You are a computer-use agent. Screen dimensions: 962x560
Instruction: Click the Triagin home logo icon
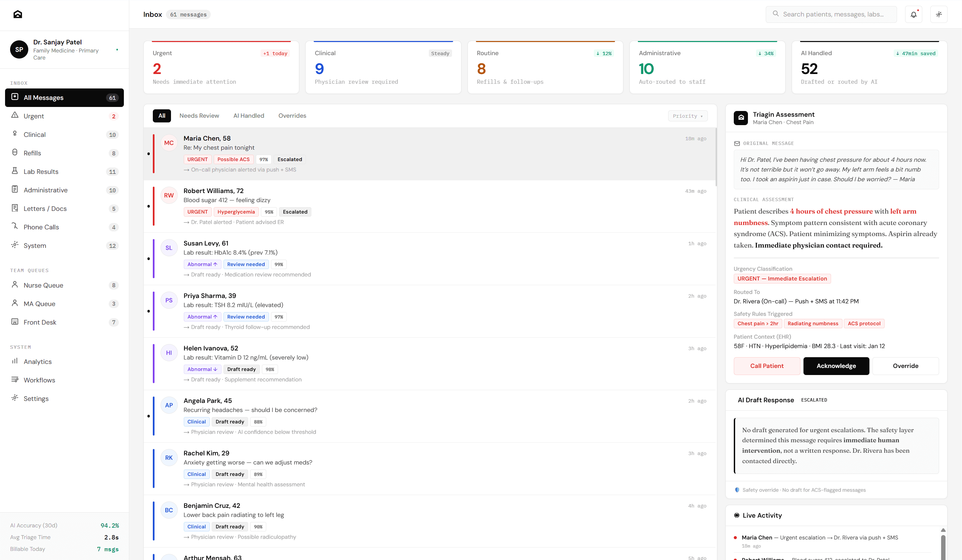point(18,14)
